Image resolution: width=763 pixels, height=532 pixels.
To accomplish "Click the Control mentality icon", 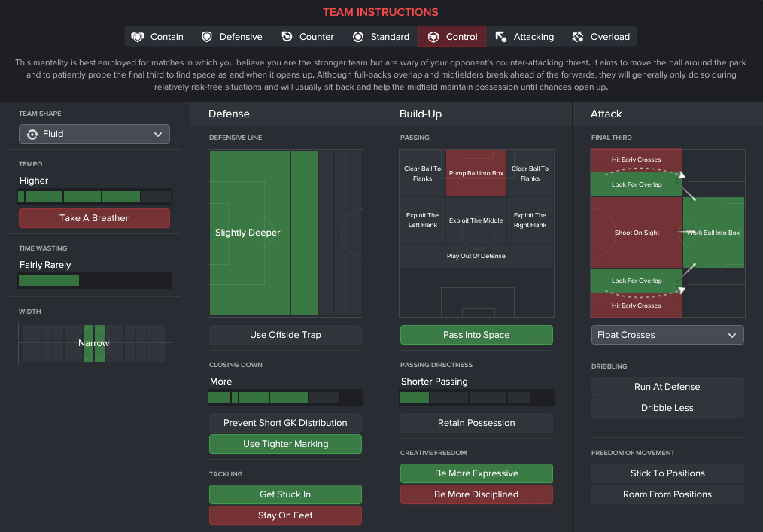I will click(x=433, y=37).
